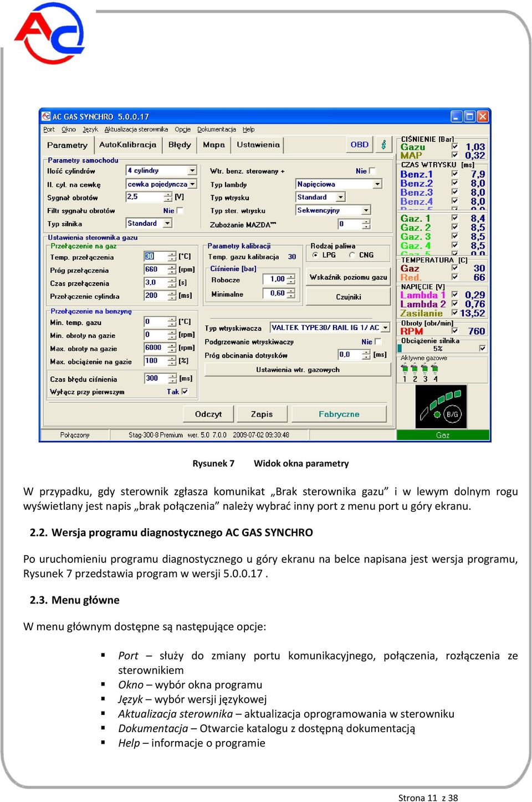Screen dimensions: 532x802
Task: Open the Port menu
Action: tap(49, 129)
